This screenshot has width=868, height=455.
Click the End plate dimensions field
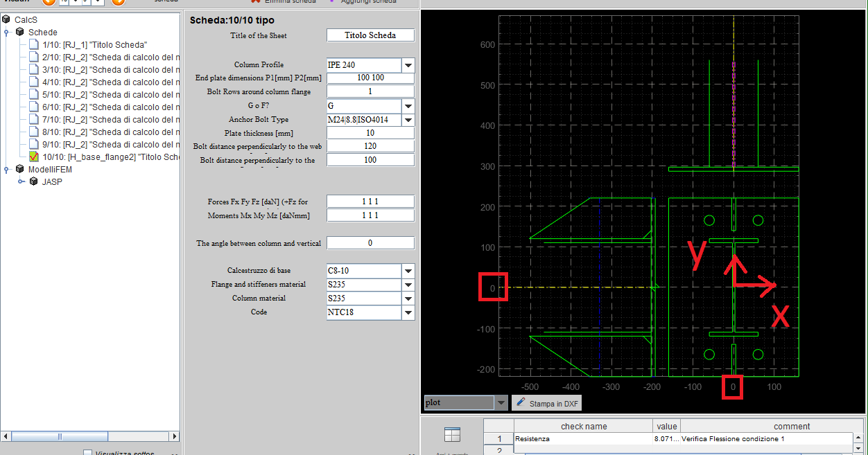(370, 78)
